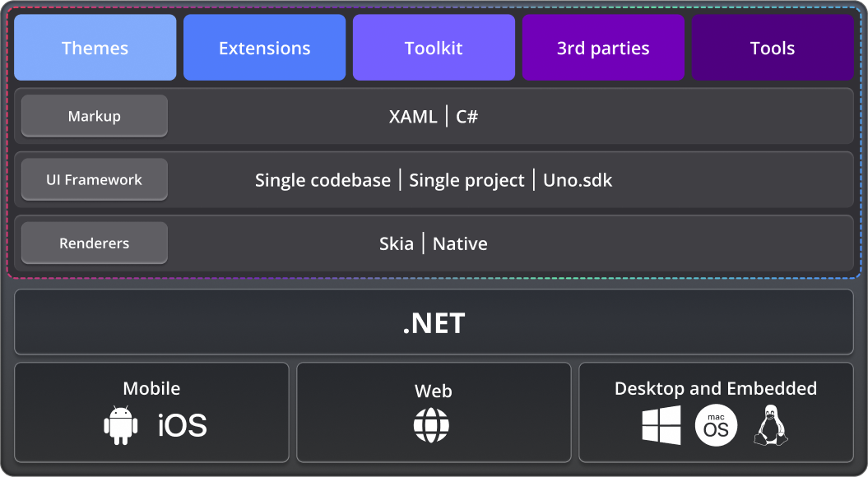868x477 pixels.
Task: Select the Android robot icon
Action: (122, 425)
